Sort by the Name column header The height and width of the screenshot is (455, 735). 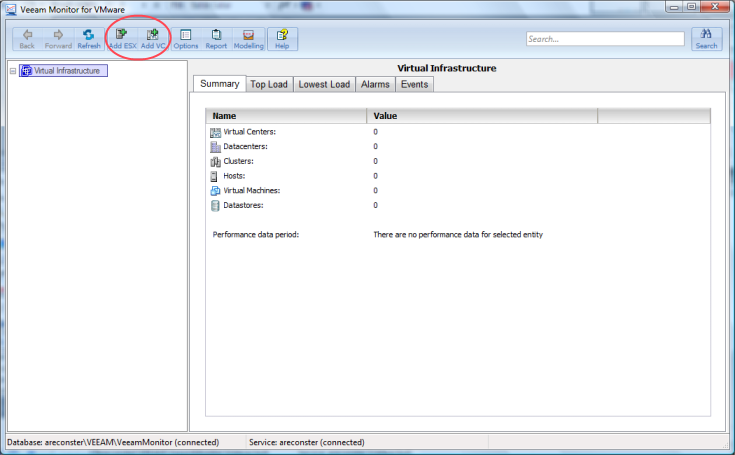coord(285,116)
